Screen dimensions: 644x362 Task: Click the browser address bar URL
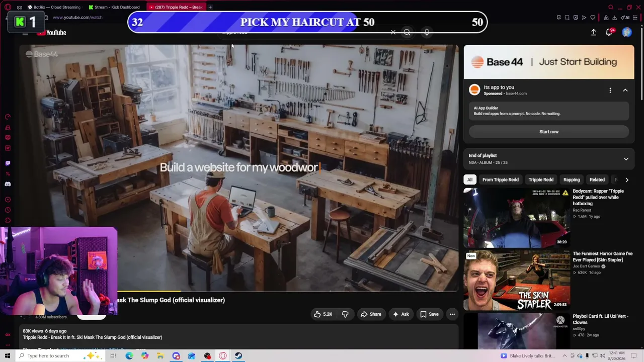tap(77, 18)
